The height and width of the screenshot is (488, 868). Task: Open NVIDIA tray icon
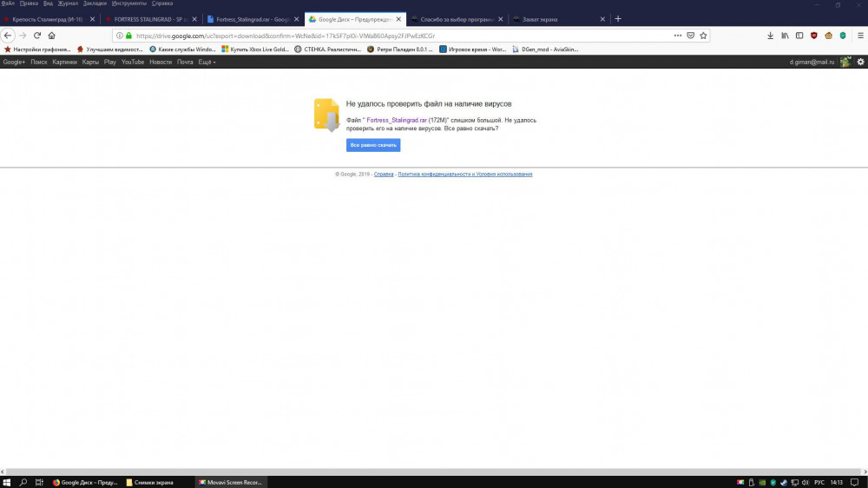pyautogui.click(x=762, y=483)
